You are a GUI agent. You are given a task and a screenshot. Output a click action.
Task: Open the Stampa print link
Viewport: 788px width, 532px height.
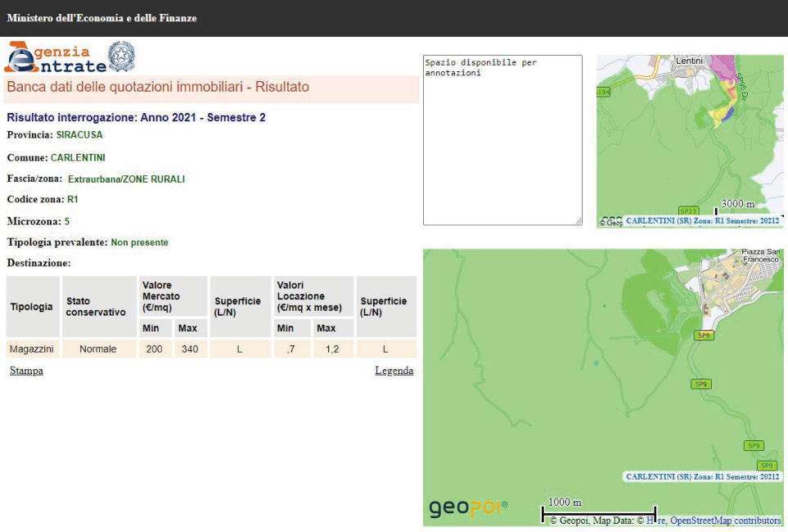point(26,371)
